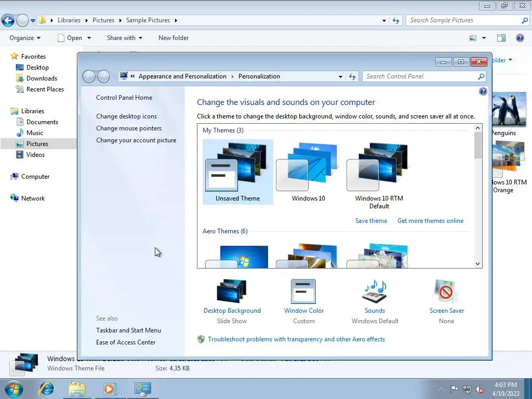Viewport: 532px width, 399px height.
Task: Click Appearance and Personalization breadcrumb
Action: coord(182,76)
